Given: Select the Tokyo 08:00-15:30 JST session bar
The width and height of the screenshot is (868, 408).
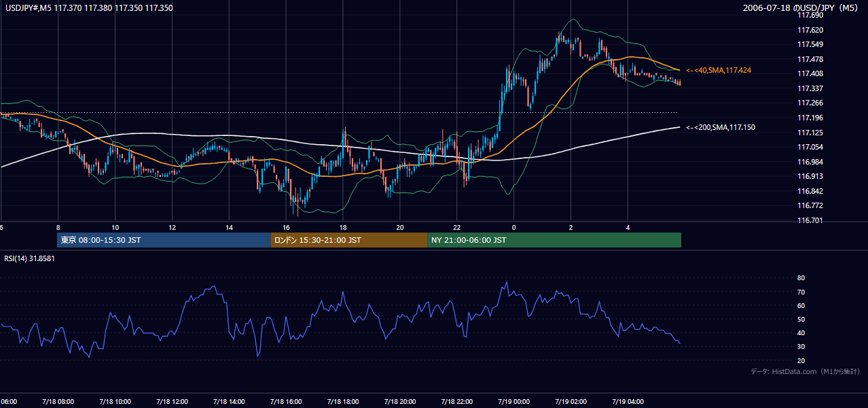Looking at the screenshot, I should click(x=164, y=240).
